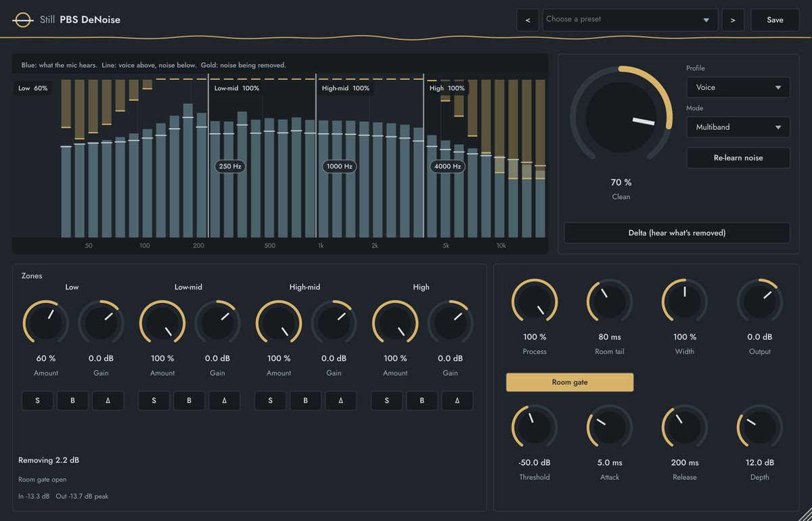
Task: Bypass the High-mid zone
Action: tap(306, 401)
